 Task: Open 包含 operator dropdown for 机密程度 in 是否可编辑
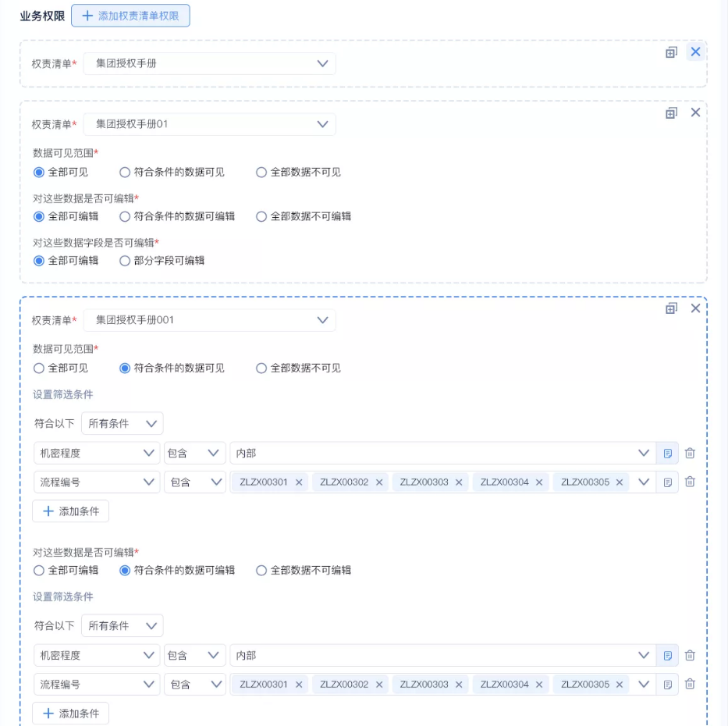point(194,656)
